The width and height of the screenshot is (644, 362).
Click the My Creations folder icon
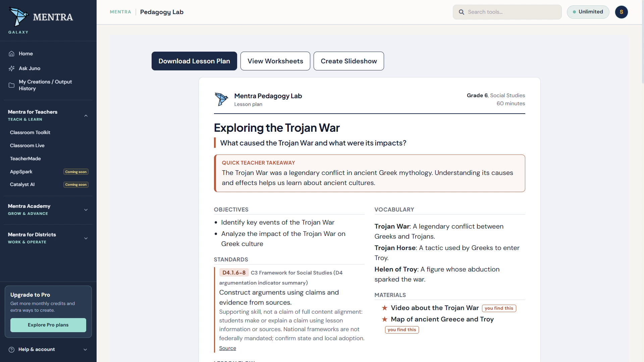pos(11,85)
